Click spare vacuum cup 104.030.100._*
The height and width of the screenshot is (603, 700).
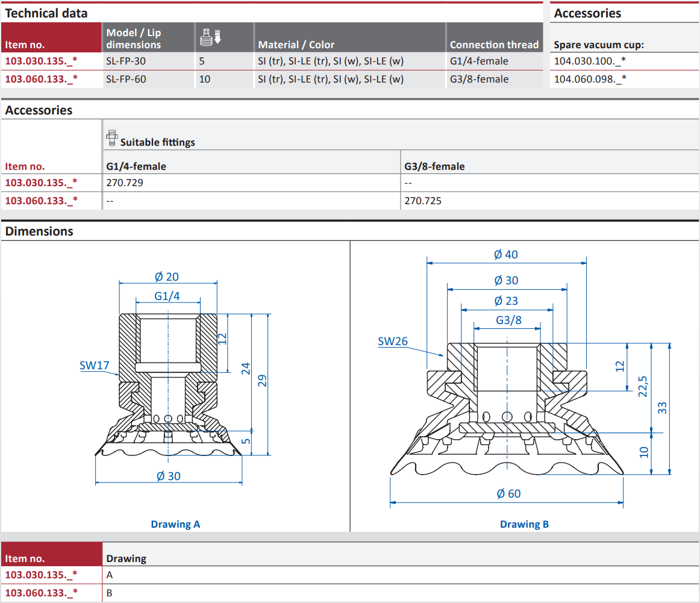(x=590, y=61)
